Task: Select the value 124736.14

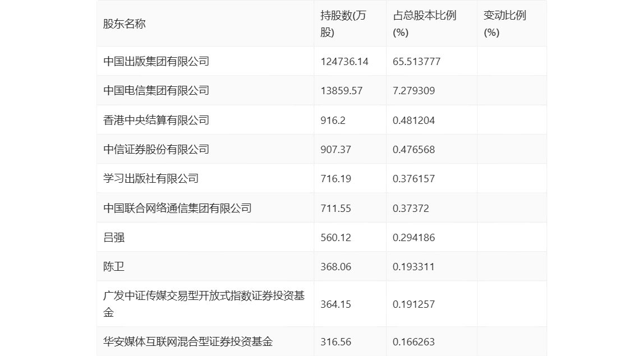Action: pos(344,62)
